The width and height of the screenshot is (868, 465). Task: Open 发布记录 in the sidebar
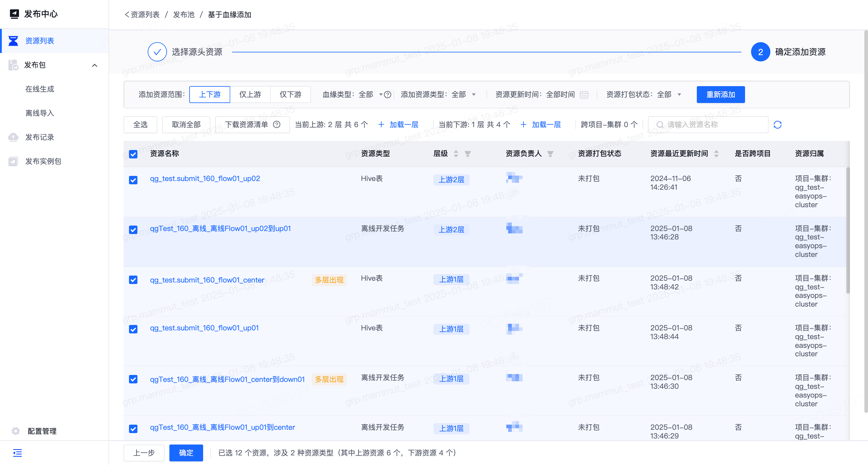(40, 137)
